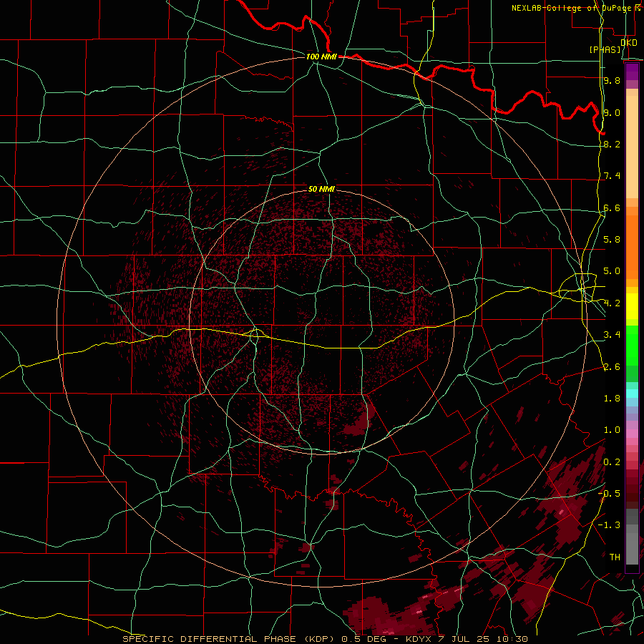Click the yellow segment of the color bar
The image size is (644, 644).
(632, 306)
